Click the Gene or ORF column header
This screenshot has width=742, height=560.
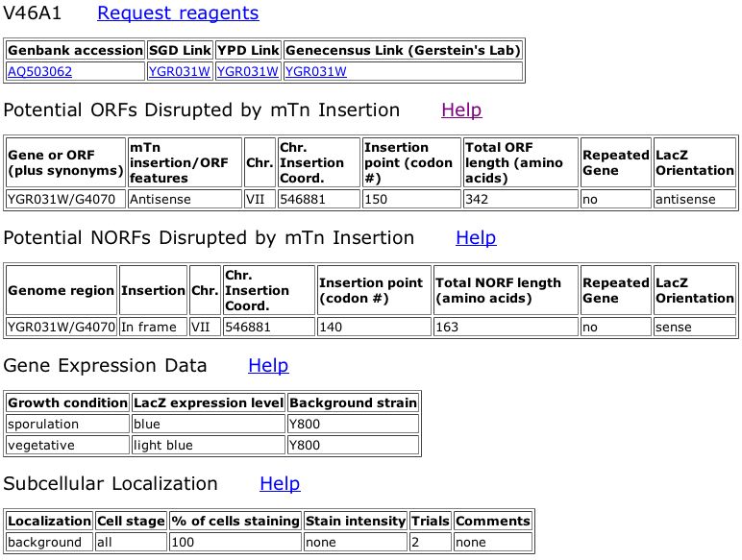tap(65, 162)
